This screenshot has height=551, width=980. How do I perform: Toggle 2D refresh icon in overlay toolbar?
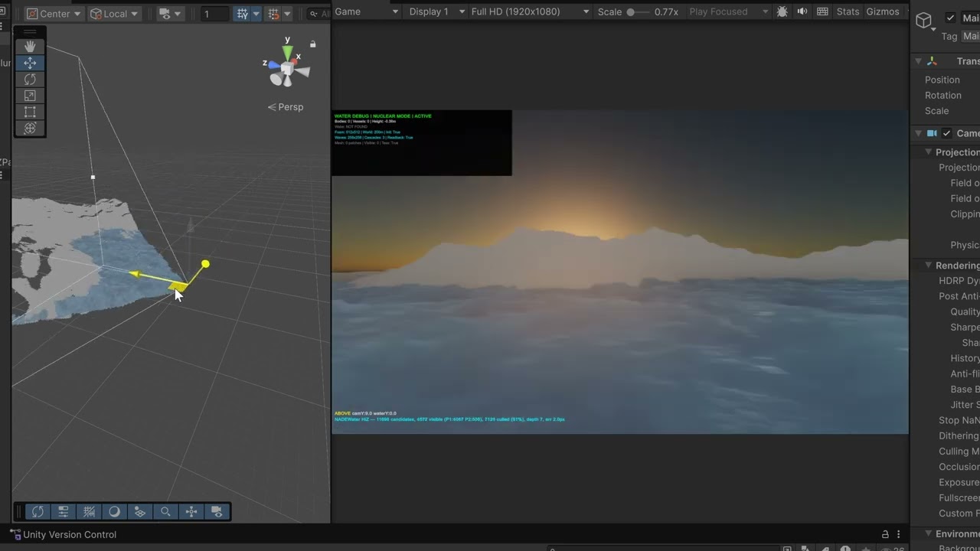click(x=38, y=512)
